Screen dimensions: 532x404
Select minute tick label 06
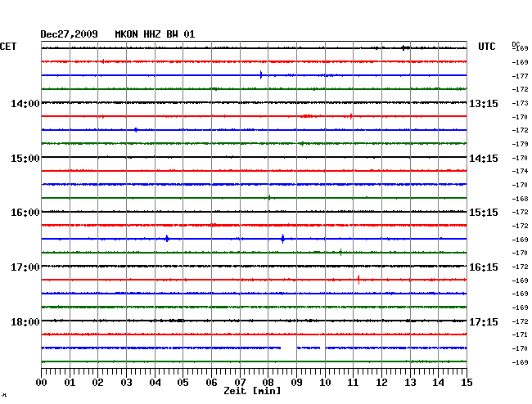click(x=211, y=383)
